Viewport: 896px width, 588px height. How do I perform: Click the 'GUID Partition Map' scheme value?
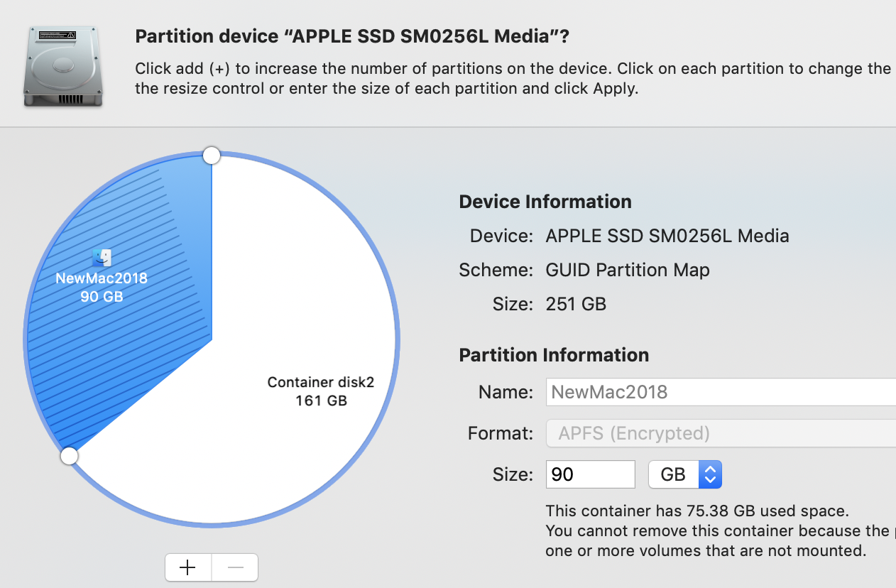(628, 270)
